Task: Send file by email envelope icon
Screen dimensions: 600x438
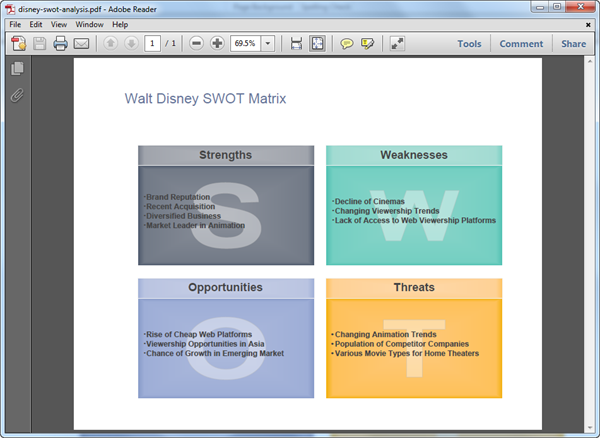Action: [81, 44]
